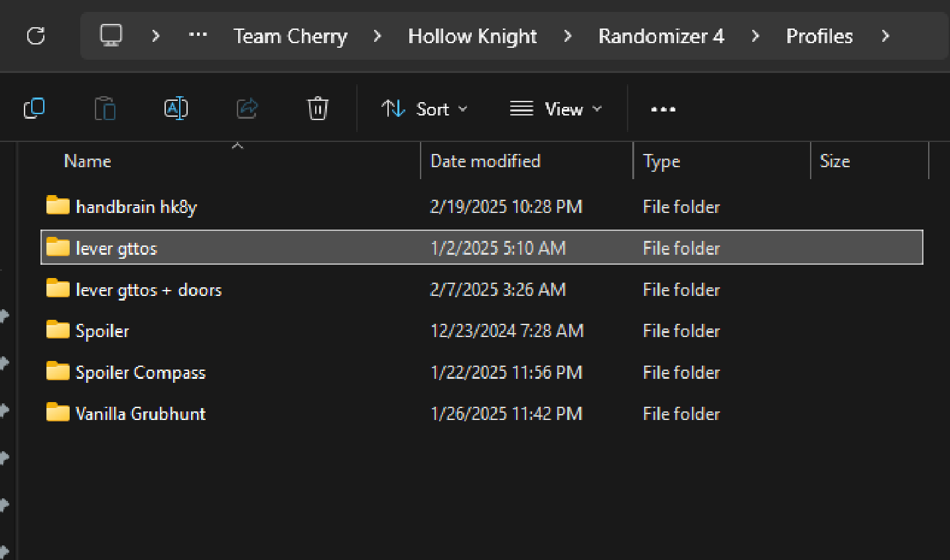Screen dimensions: 950x560
Task: Click lever gttos + doors folder icon
Action: (58, 289)
